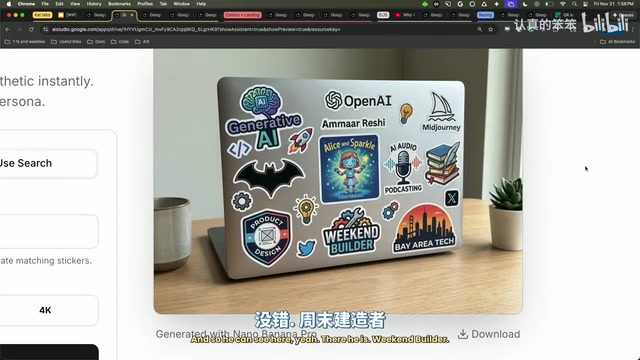Click the browser forward arrow
Screen dimensions: 640x360
coord(19,29)
